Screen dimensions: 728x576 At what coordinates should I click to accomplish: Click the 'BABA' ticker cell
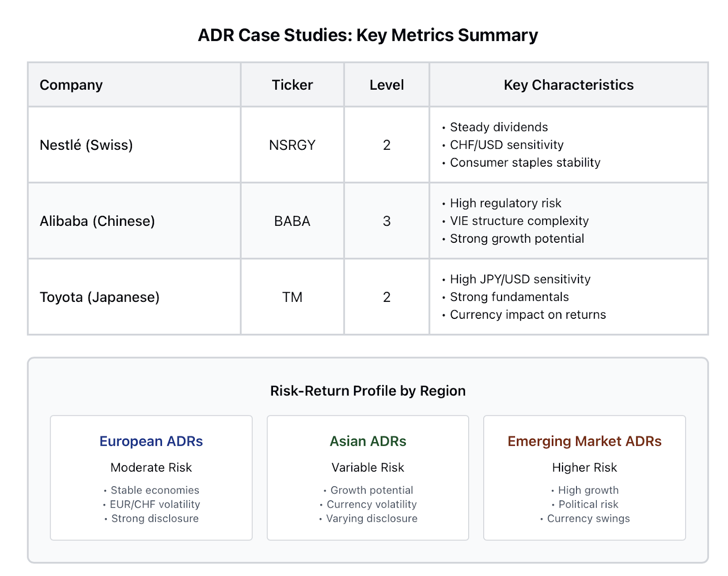292,221
